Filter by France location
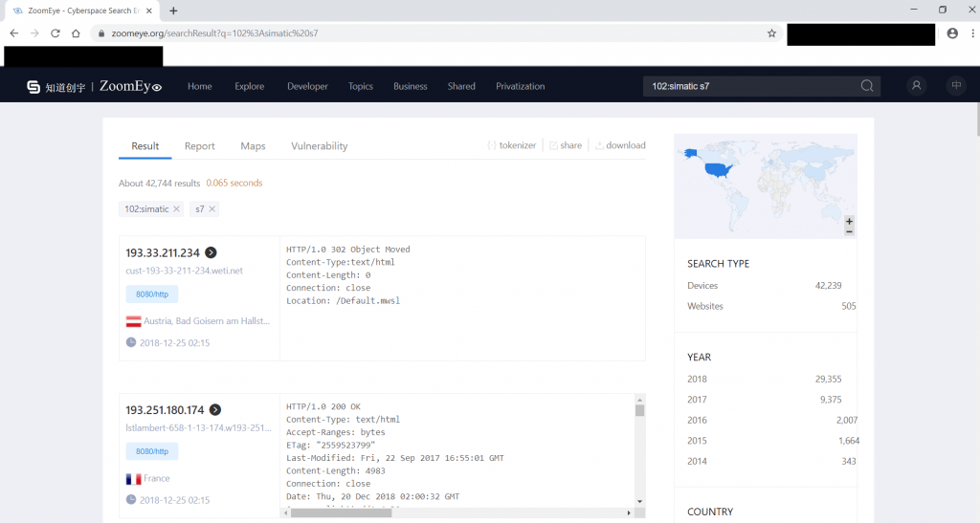Image resolution: width=980 pixels, height=523 pixels. 157,478
